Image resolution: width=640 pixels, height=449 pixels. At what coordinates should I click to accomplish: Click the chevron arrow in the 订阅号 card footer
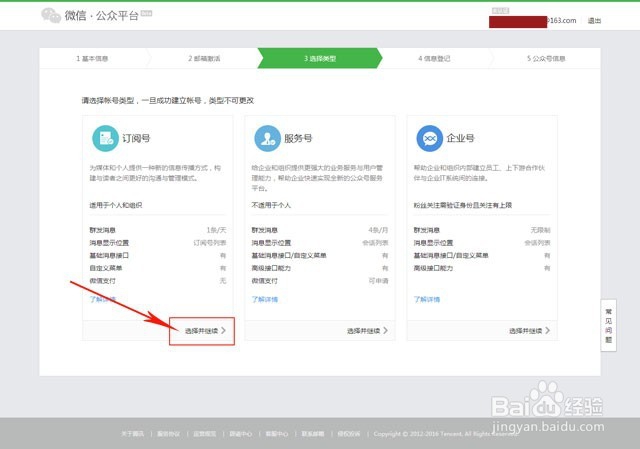[x=223, y=331]
